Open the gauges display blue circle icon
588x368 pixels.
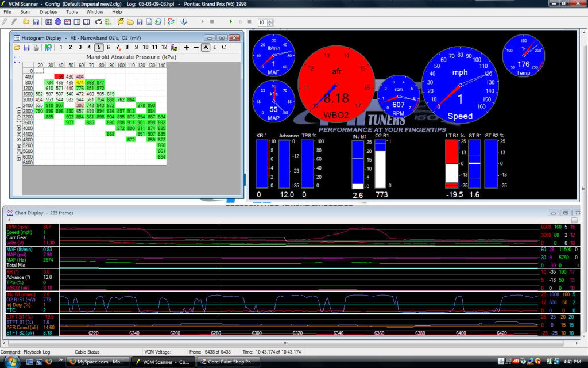pos(58,22)
